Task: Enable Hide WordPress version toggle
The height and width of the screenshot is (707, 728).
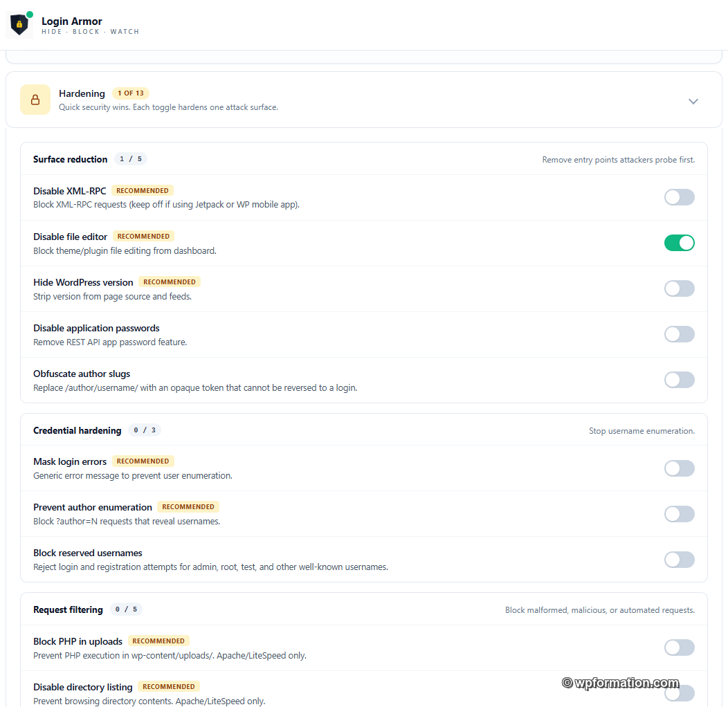Action: click(680, 288)
